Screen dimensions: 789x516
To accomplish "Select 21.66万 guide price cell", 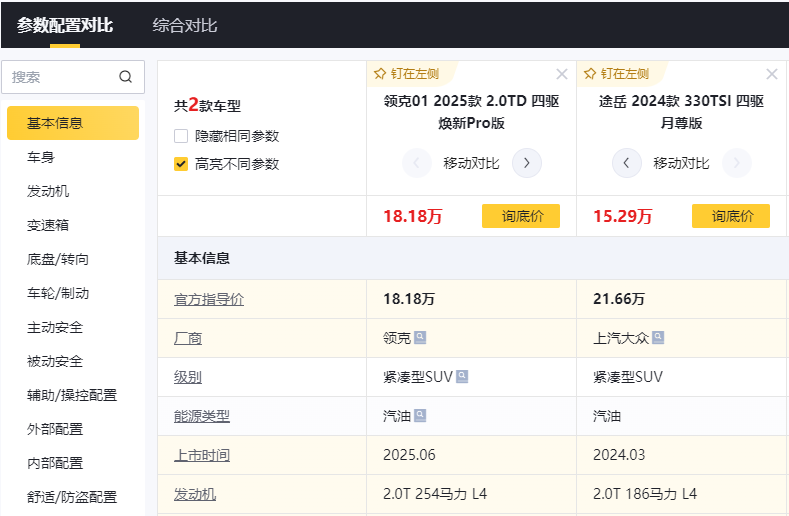I will pyautogui.click(x=681, y=299).
